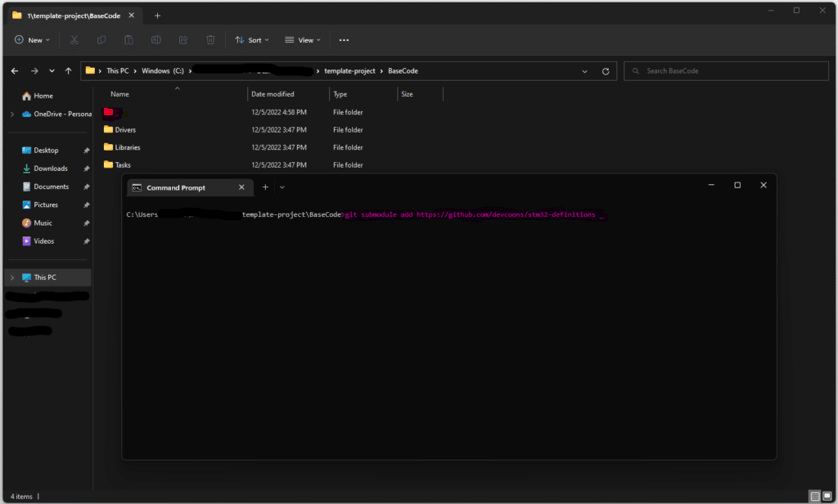
Task: Click the Cut toolbar icon
Action: 74,40
